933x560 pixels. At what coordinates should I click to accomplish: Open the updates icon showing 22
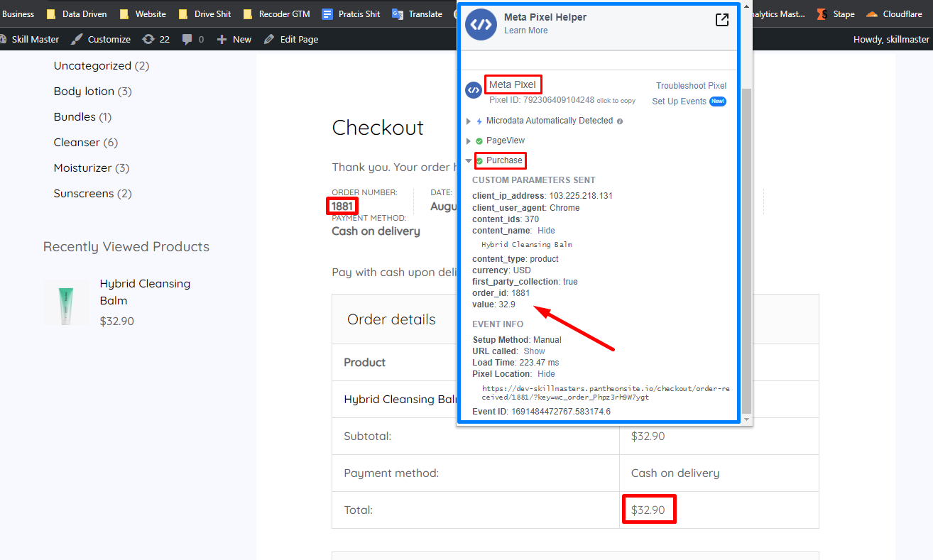148,39
